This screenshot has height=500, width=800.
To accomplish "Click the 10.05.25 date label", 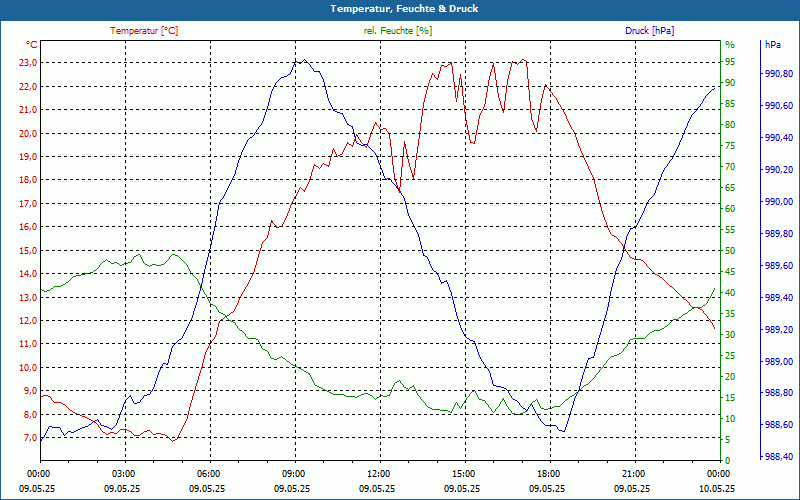I will coord(717,489).
